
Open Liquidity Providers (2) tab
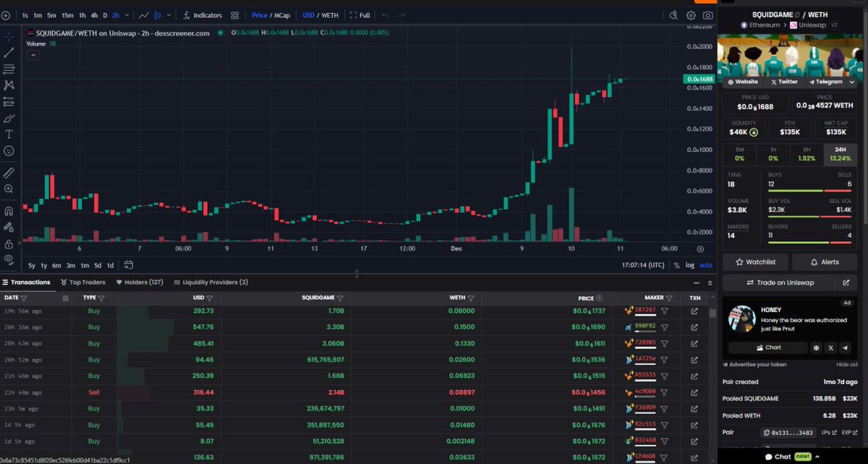click(x=210, y=282)
